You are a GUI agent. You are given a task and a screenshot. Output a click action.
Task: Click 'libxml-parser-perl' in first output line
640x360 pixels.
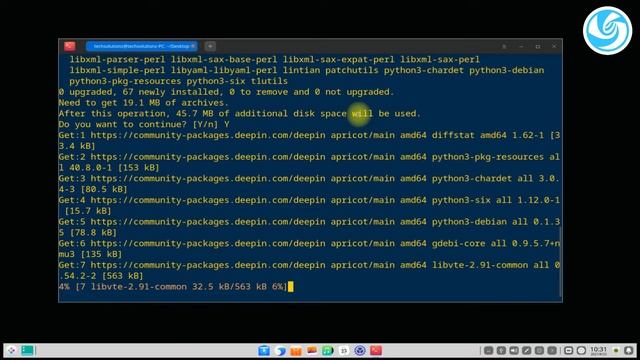[x=117, y=60]
